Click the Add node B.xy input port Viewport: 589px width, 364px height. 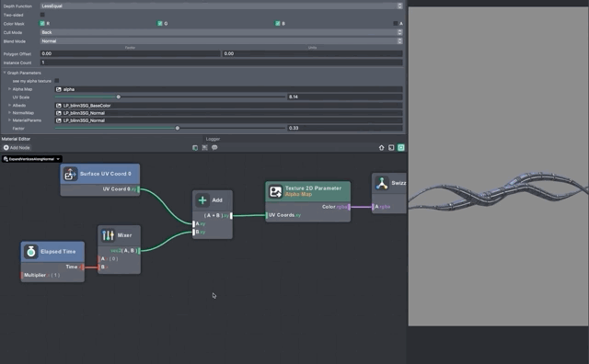(194, 232)
